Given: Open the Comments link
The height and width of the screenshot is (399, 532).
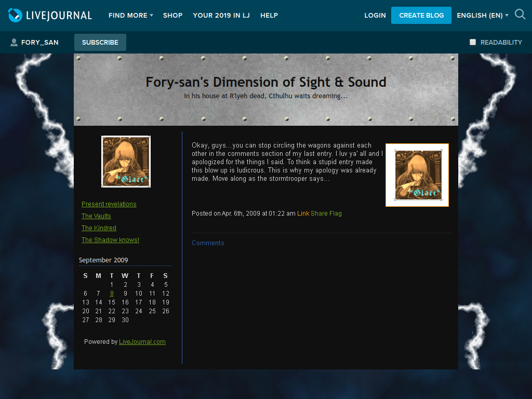Looking at the screenshot, I should point(208,243).
